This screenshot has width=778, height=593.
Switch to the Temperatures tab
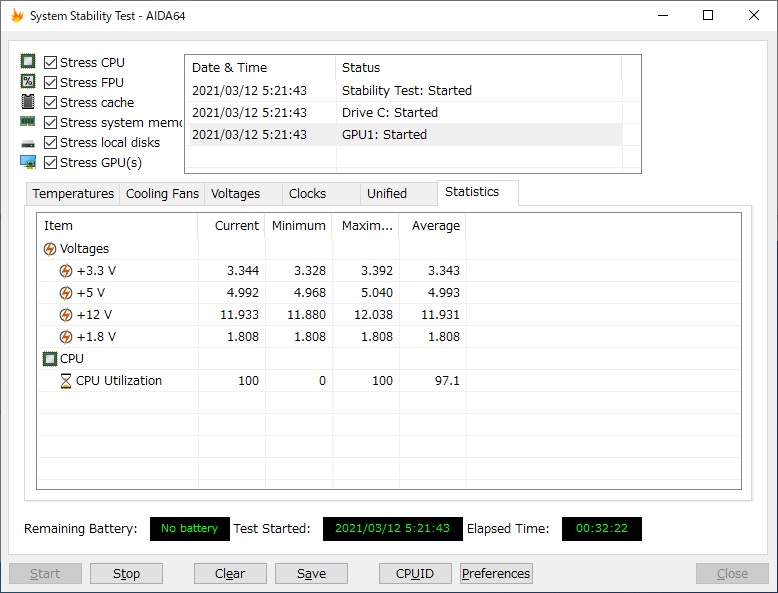(x=73, y=194)
